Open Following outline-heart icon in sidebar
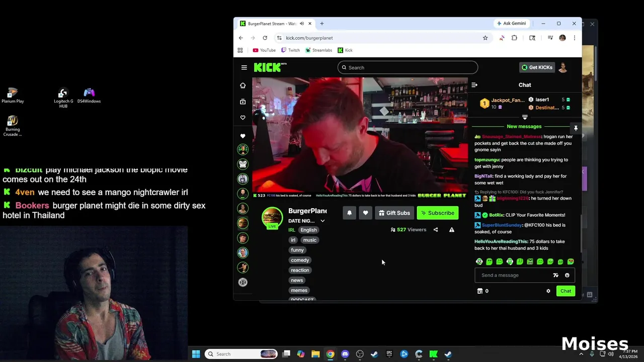The image size is (644, 362). pos(243,118)
